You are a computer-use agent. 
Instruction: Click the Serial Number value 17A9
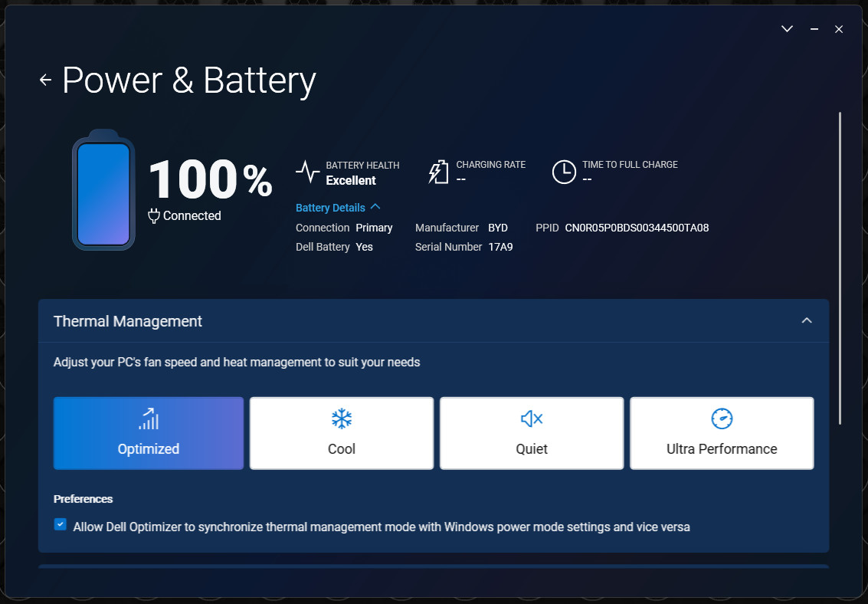coord(500,247)
